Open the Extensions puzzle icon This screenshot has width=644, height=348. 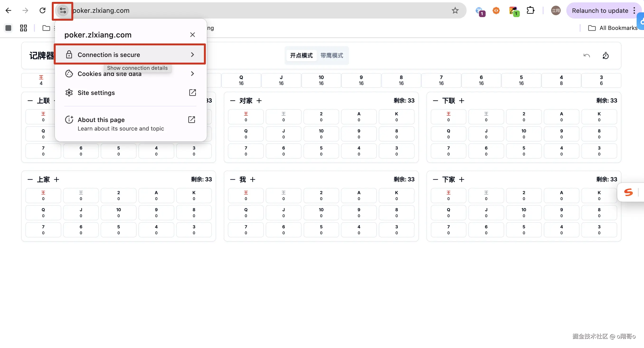530,10
